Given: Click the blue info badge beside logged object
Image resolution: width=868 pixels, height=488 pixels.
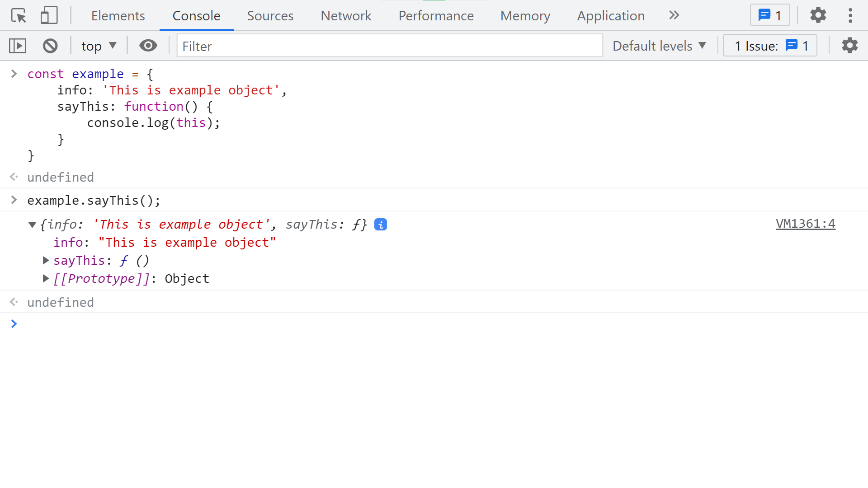Looking at the screenshot, I should 381,225.
